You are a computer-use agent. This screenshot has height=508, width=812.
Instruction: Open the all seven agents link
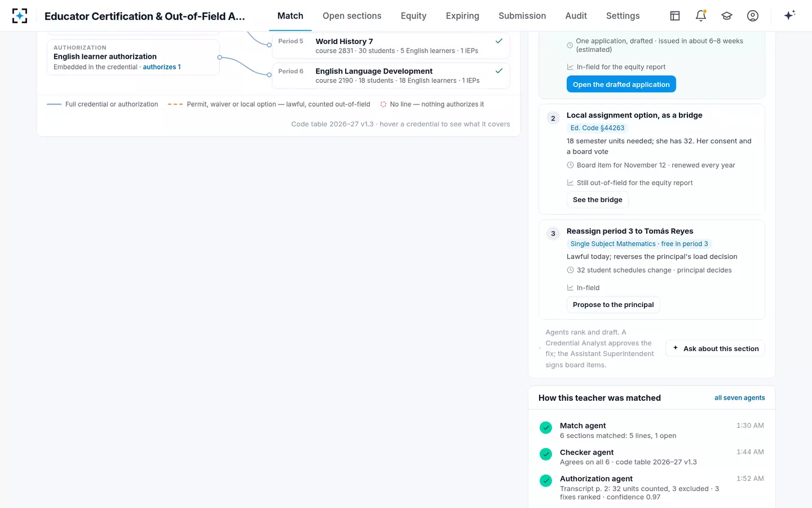click(740, 398)
